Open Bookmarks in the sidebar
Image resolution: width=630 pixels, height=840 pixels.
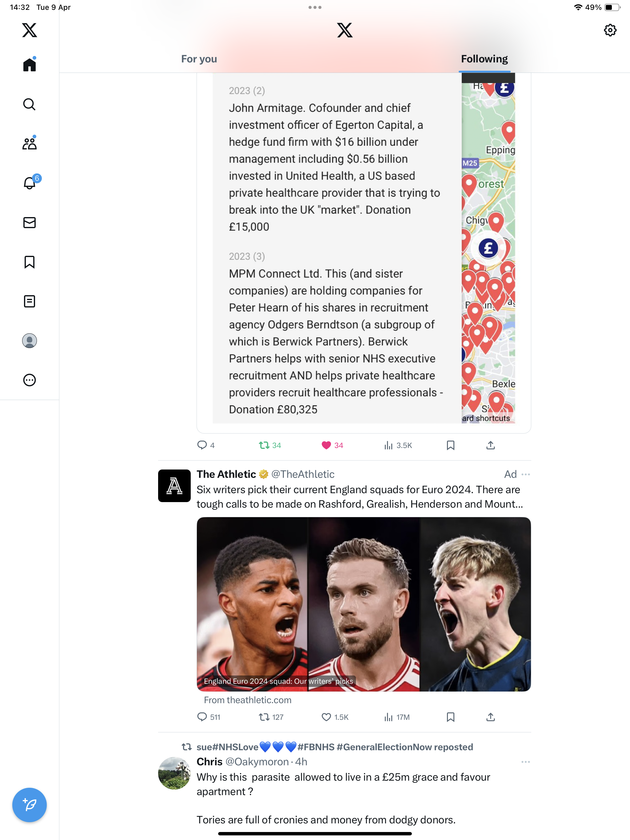[29, 262]
